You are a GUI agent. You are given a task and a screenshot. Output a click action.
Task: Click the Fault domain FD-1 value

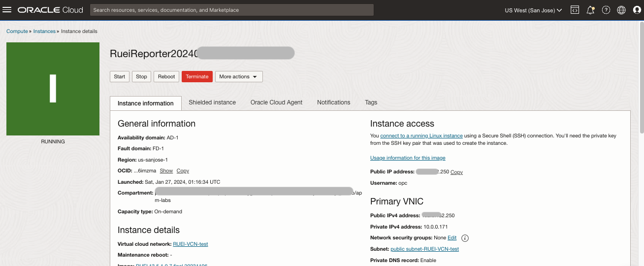(158, 149)
